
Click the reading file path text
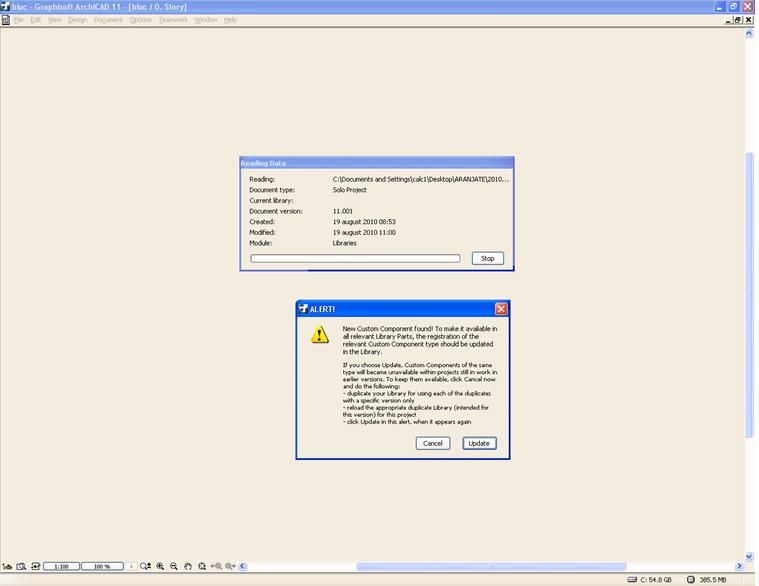[x=421, y=179]
